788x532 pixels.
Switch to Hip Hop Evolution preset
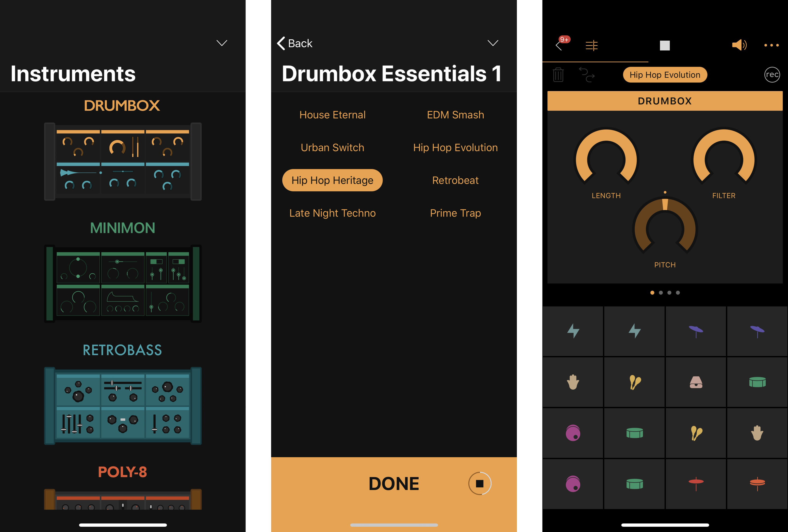[455, 147]
